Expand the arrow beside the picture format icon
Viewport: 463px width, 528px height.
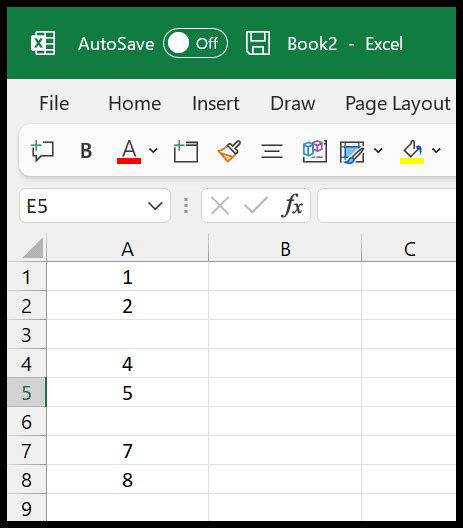pos(378,151)
